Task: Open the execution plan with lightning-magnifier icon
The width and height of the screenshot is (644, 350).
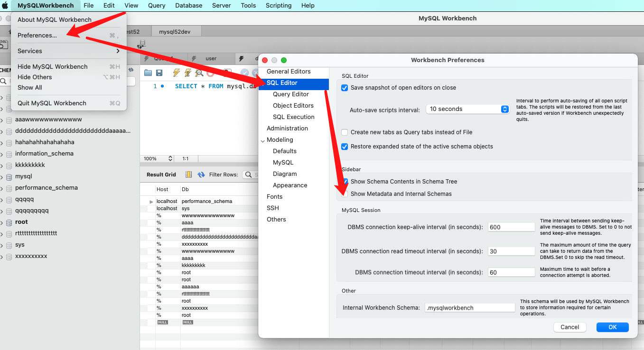Action: (199, 72)
